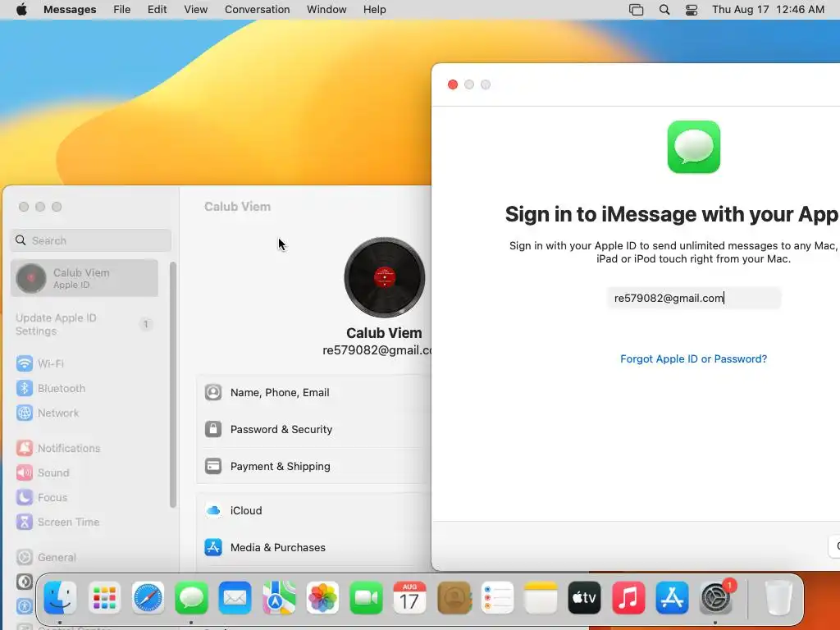Open App Store from the Dock
Screen dimensions: 840x630
point(672,597)
